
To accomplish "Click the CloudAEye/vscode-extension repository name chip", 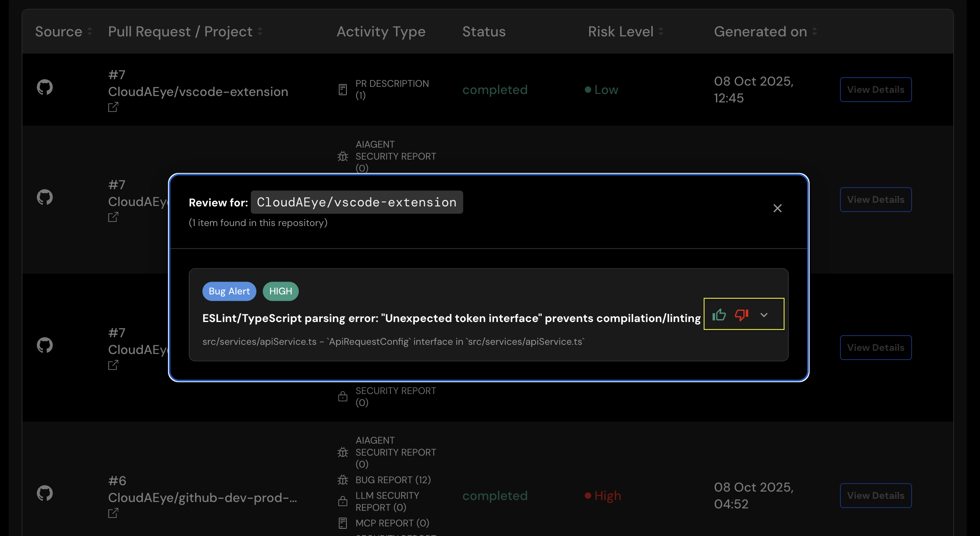I will pos(356,202).
